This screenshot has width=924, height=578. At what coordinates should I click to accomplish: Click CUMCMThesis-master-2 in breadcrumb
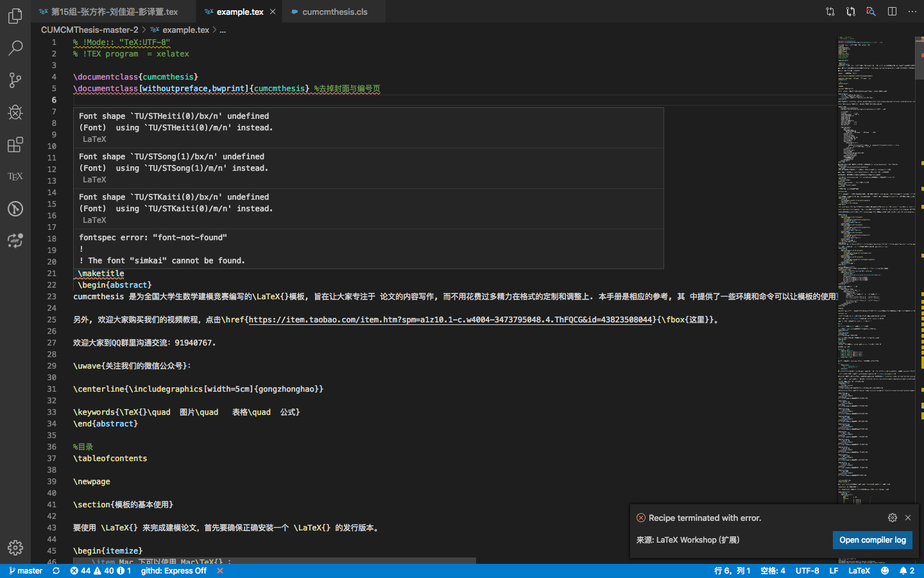click(89, 30)
